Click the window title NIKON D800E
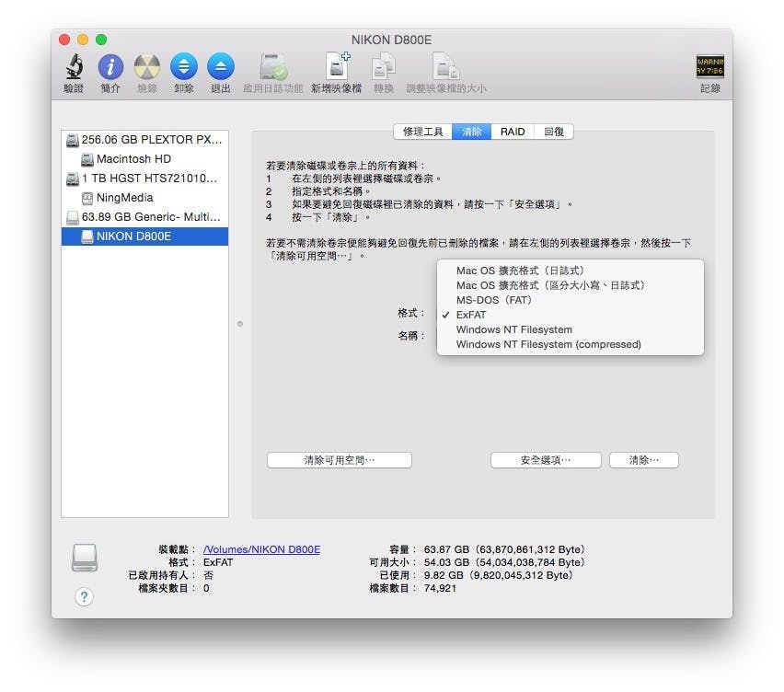 click(391, 40)
